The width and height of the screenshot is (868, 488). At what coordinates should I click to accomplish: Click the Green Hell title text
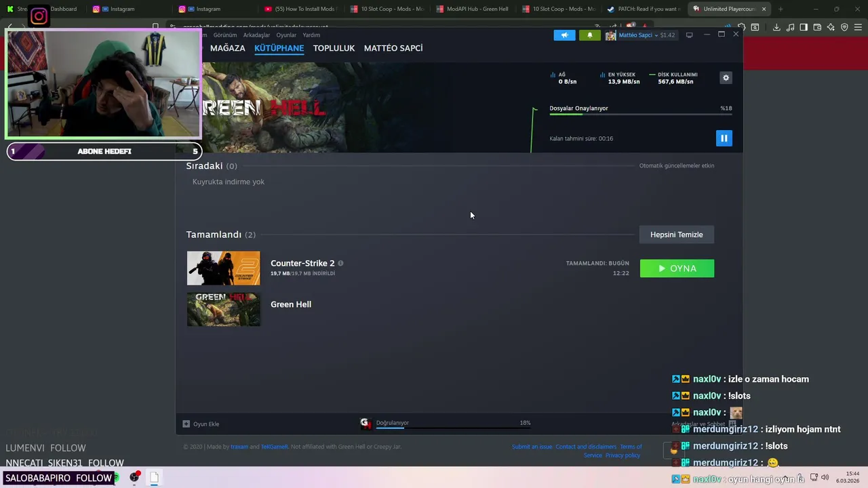[x=291, y=304]
